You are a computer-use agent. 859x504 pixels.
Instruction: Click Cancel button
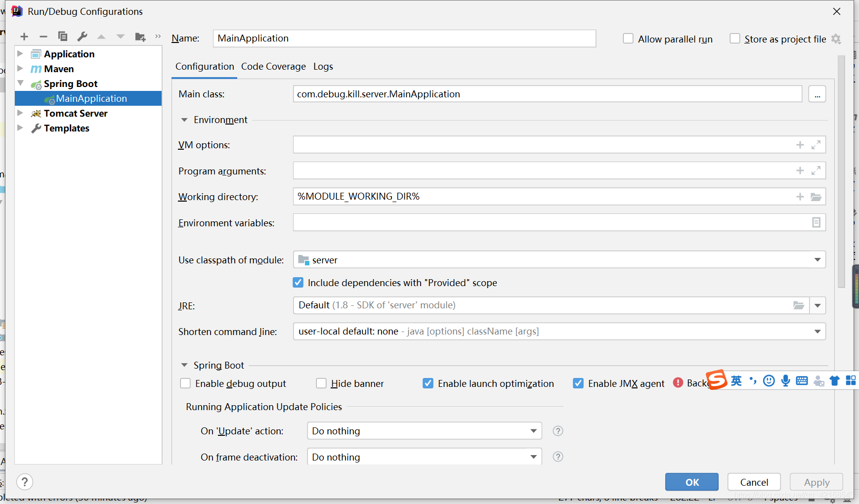tap(754, 482)
